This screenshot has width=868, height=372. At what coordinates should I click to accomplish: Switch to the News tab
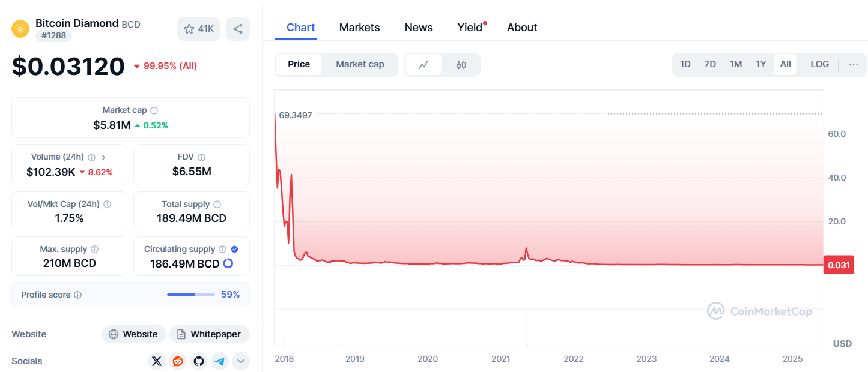click(419, 28)
